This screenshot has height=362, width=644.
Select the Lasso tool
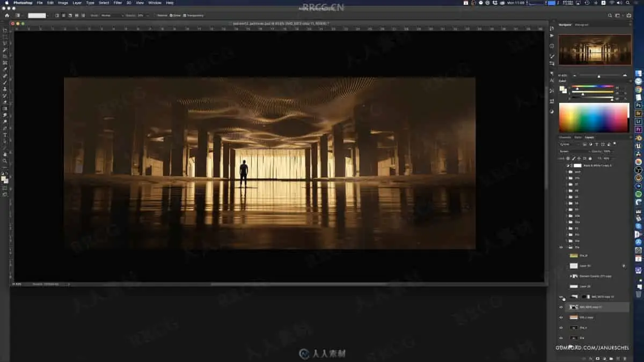click(5, 43)
